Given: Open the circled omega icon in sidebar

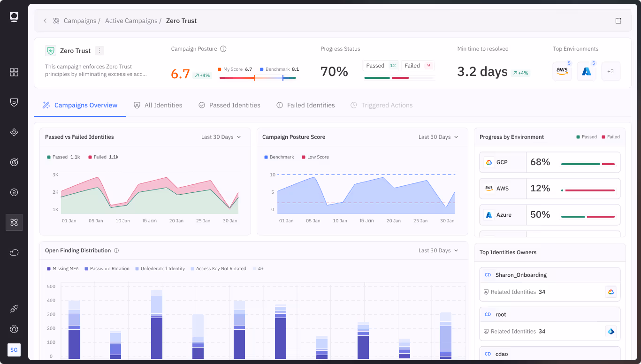Looking at the screenshot, I should tap(14, 192).
